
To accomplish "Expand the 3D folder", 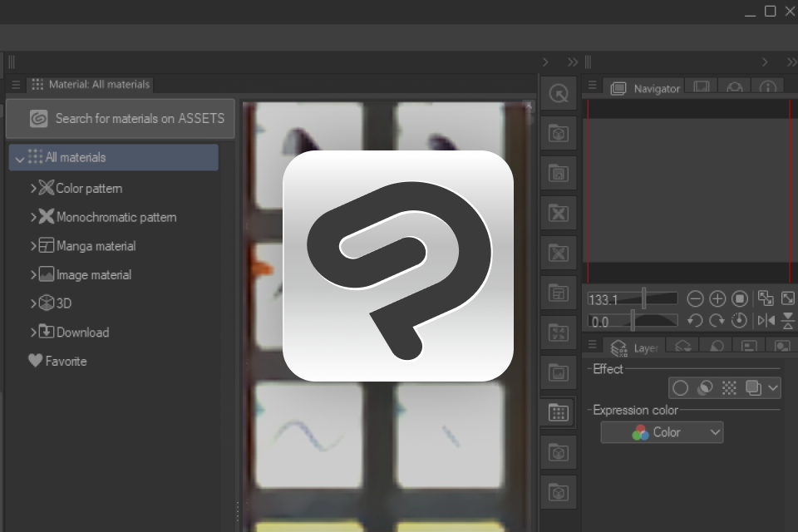I will (x=33, y=303).
